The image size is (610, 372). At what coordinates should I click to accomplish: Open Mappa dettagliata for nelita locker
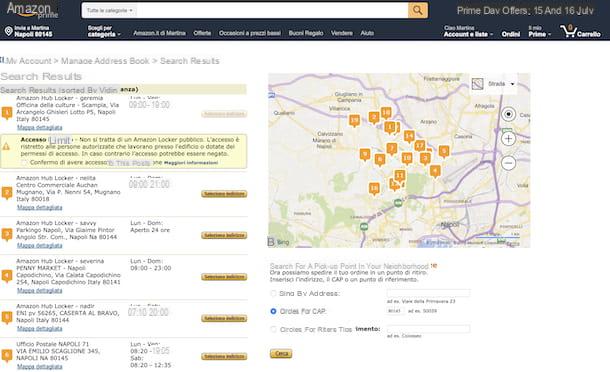click(40, 208)
